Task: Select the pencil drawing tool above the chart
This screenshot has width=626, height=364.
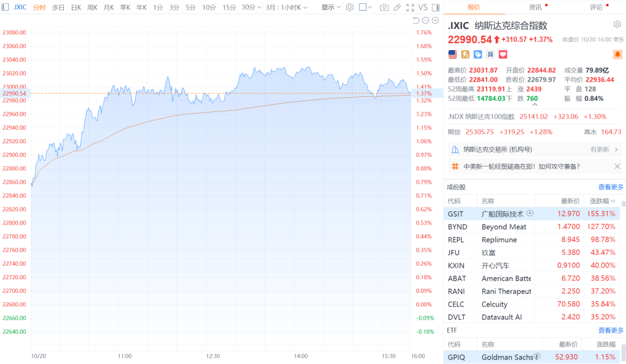Action: (x=397, y=7)
